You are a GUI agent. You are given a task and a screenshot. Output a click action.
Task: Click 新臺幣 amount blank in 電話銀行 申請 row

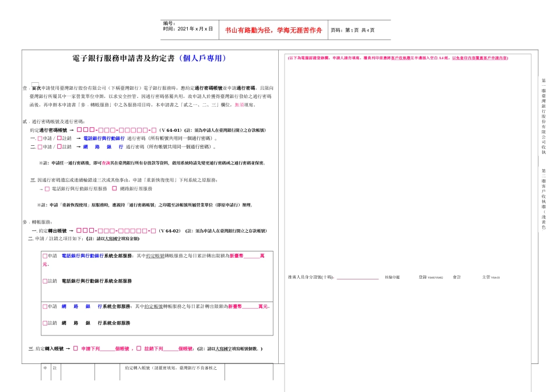251,256
